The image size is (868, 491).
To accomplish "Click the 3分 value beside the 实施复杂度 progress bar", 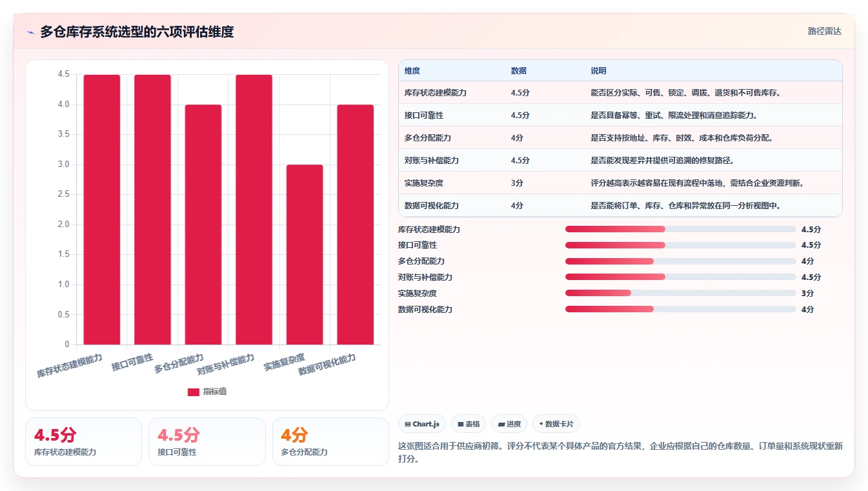I will 807,294.
